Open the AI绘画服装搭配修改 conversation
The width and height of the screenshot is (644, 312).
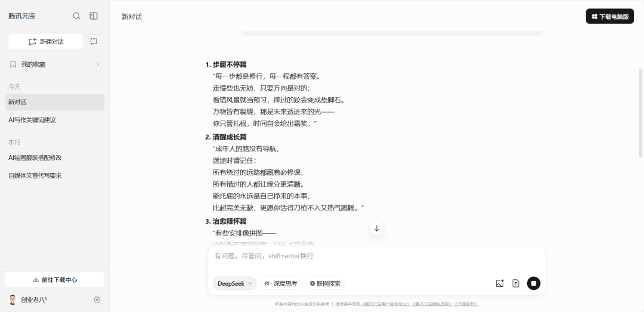coord(35,157)
